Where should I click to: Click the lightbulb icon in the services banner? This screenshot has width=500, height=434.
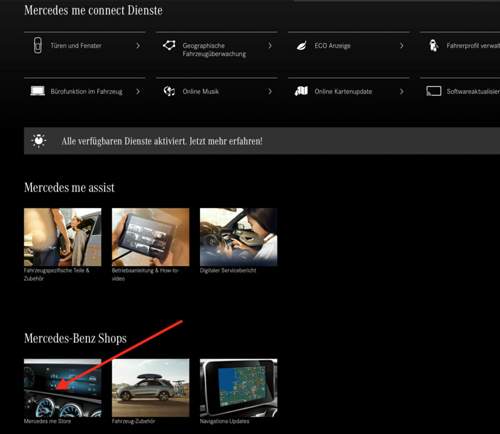point(39,141)
